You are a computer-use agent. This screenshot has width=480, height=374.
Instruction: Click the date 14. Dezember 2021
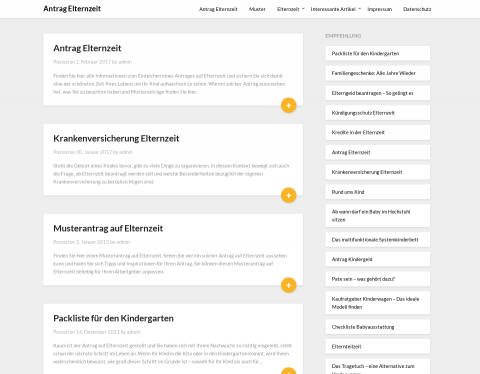click(98, 332)
